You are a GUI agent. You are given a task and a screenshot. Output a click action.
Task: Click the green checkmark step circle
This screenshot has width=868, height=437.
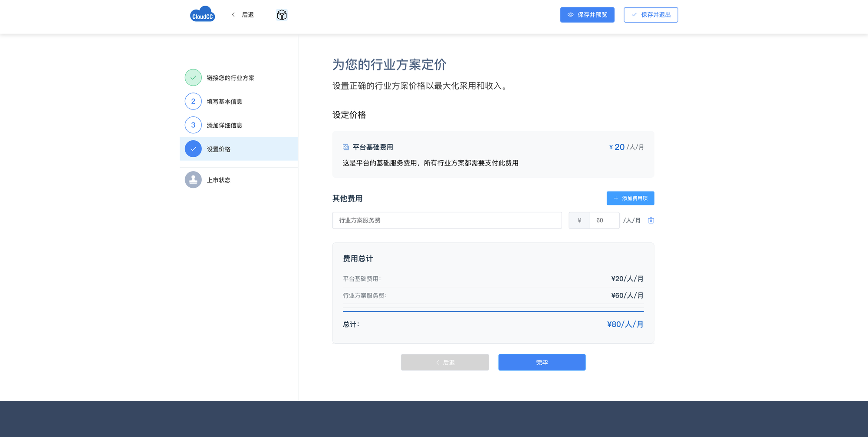193,78
